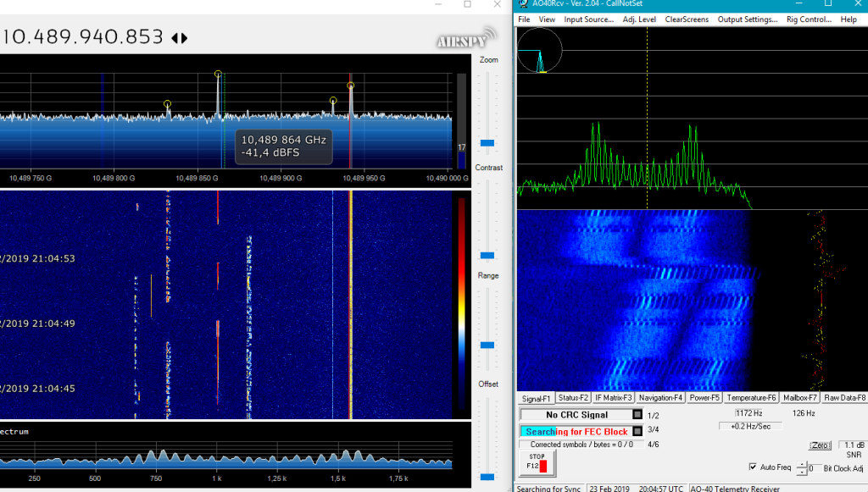This screenshot has height=492, width=868.
Task: Step frequency down with left arrow
Action: (x=175, y=38)
